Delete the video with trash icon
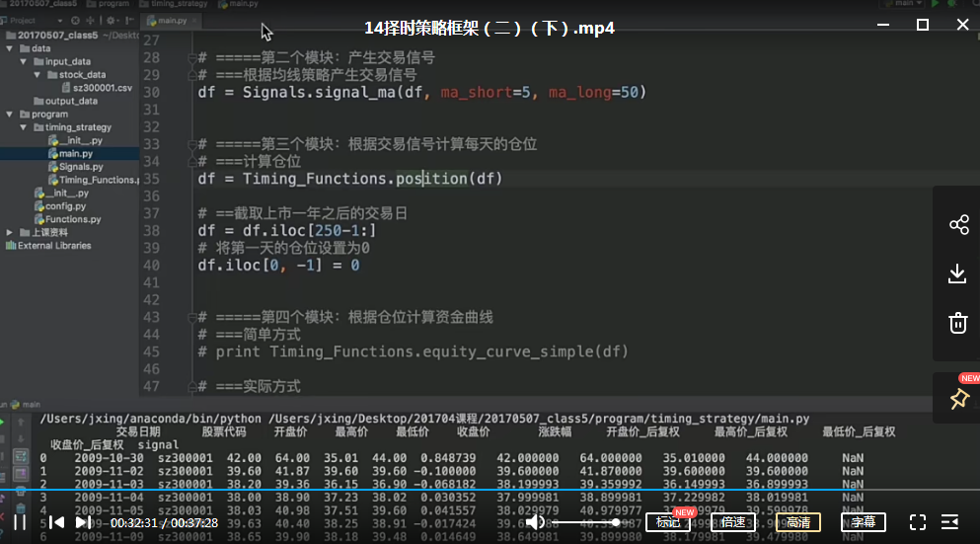 tap(957, 323)
